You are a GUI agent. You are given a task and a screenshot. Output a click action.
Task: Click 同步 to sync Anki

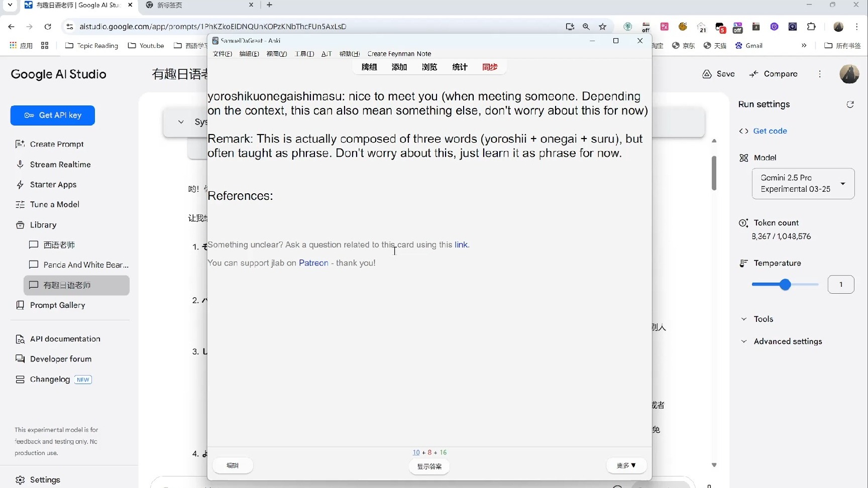tap(490, 67)
